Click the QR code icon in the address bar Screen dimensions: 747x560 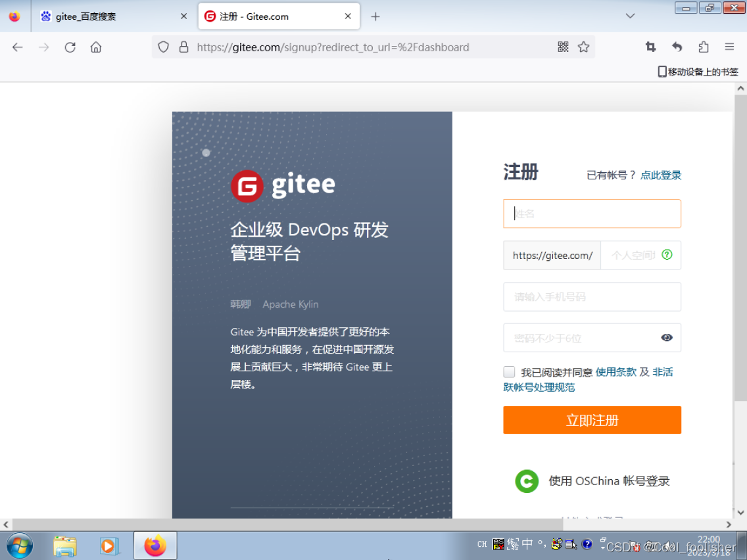click(563, 47)
